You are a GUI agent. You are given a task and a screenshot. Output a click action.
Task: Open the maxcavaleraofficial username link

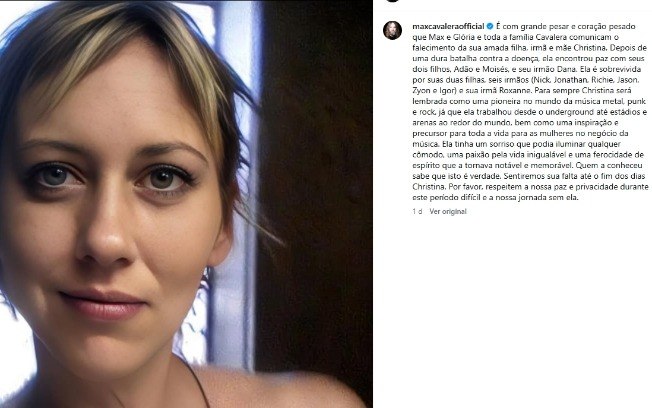click(x=448, y=27)
